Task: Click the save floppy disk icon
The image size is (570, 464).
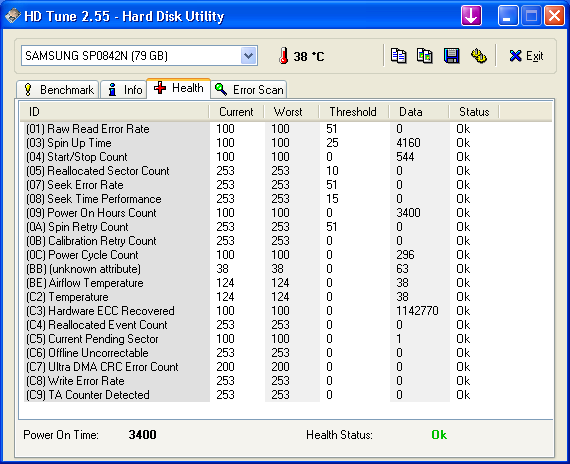Action: click(451, 56)
